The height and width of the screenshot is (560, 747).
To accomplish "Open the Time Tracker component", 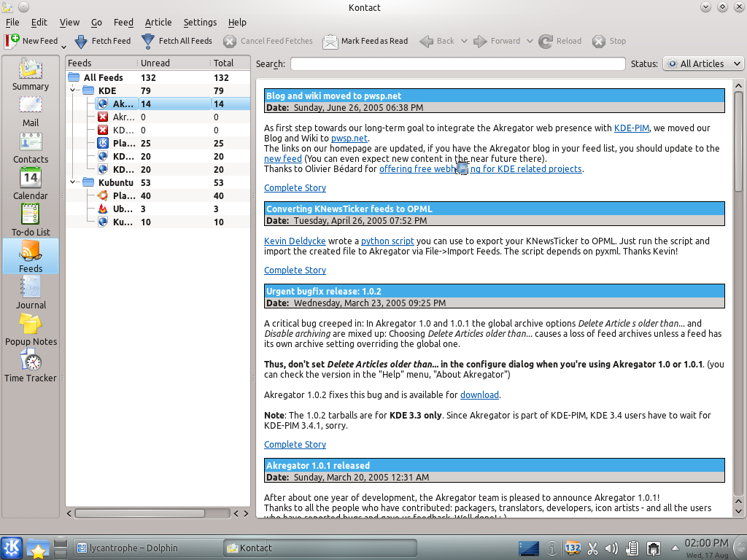I will [x=31, y=366].
